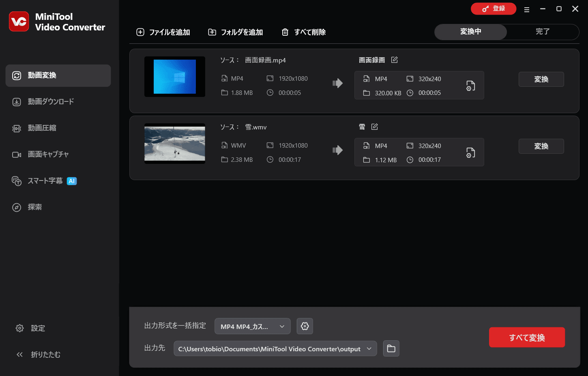Delete all tasks via the trash icon
588x376 pixels.
point(285,32)
